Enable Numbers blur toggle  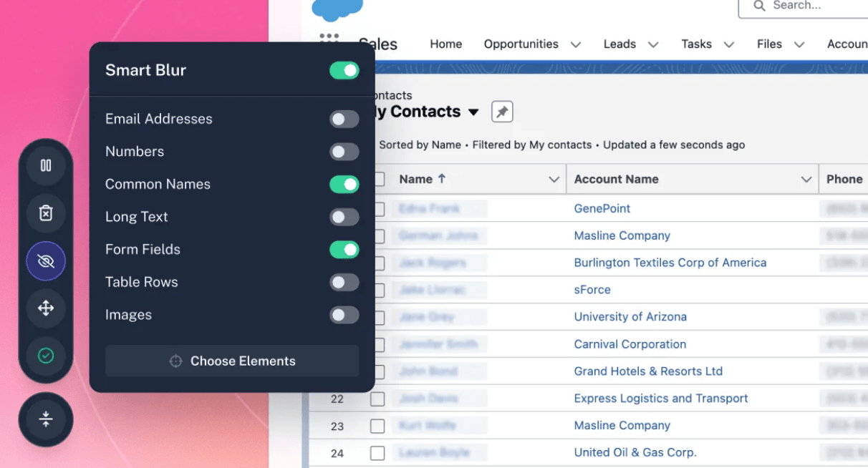pos(344,152)
